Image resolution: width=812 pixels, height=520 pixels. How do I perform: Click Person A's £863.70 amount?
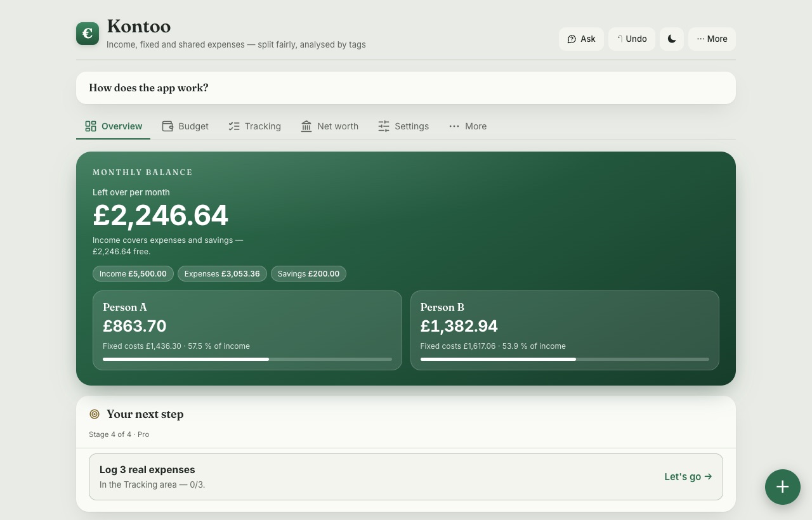coord(134,326)
